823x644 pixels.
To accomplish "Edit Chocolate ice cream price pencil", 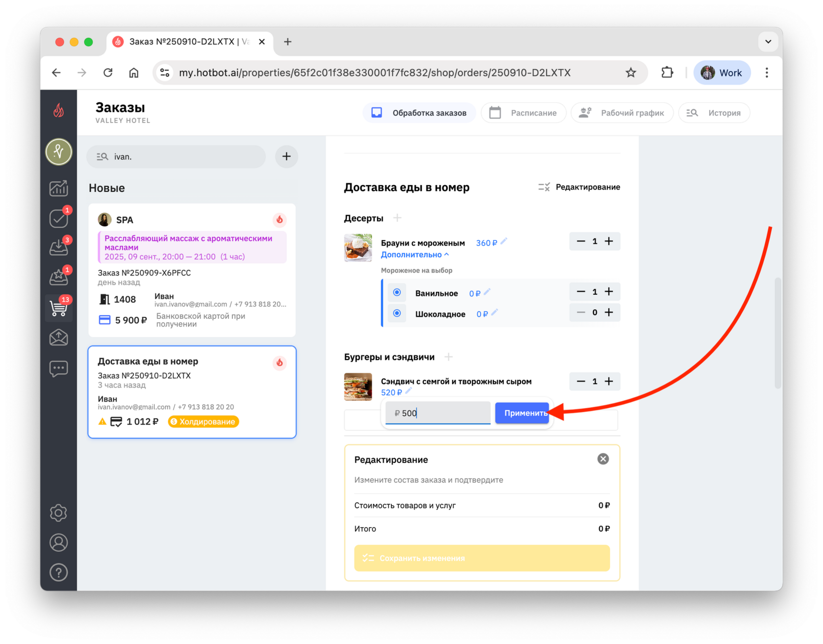I will tap(494, 312).
